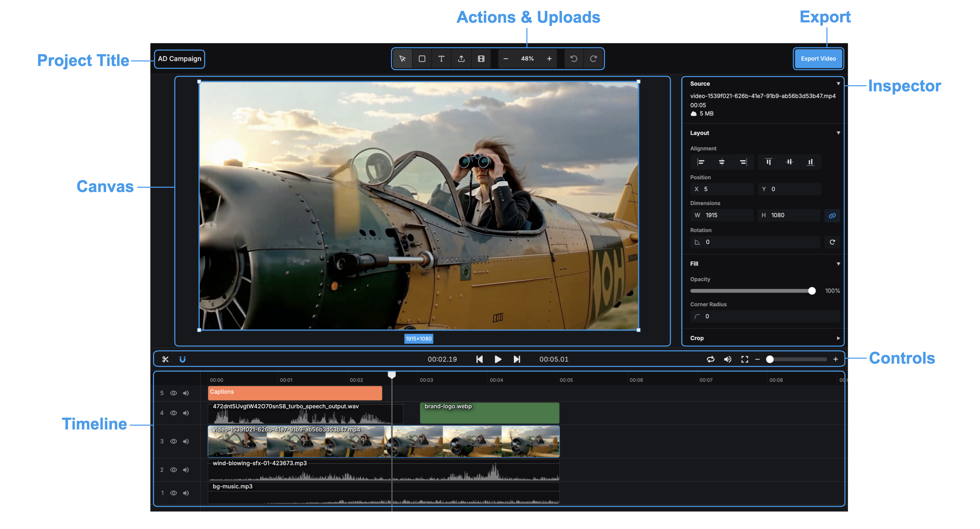Hide track 2 with the eye icon
The width and height of the screenshot is (980, 529).
[x=173, y=470]
